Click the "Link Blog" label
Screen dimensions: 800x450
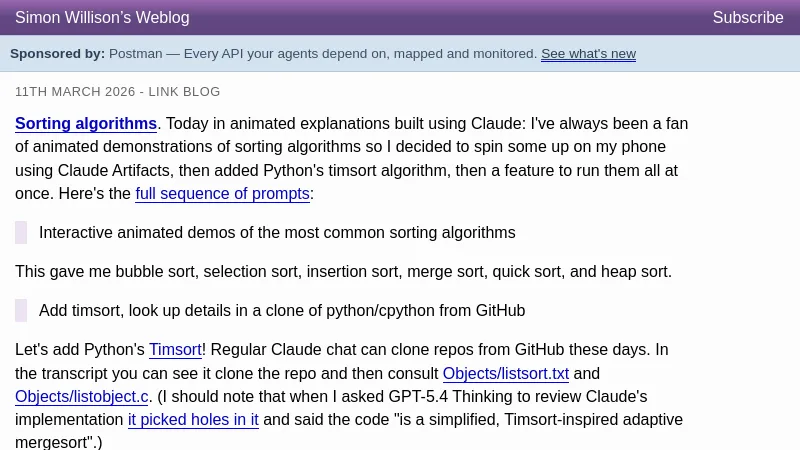(x=184, y=92)
